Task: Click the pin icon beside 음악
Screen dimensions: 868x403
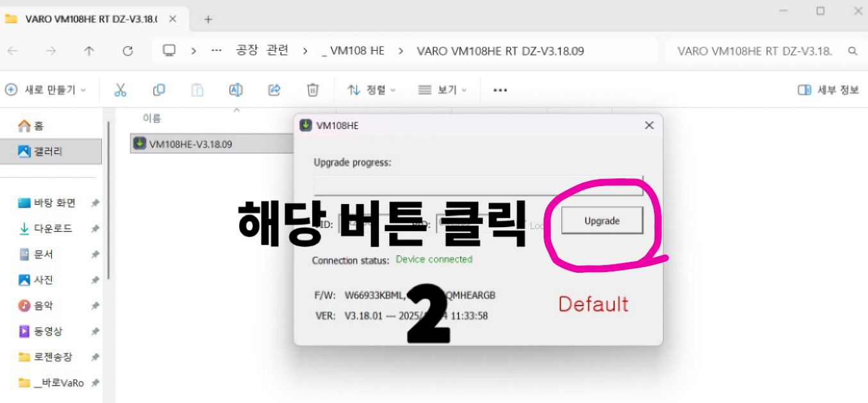Action: [x=95, y=305]
